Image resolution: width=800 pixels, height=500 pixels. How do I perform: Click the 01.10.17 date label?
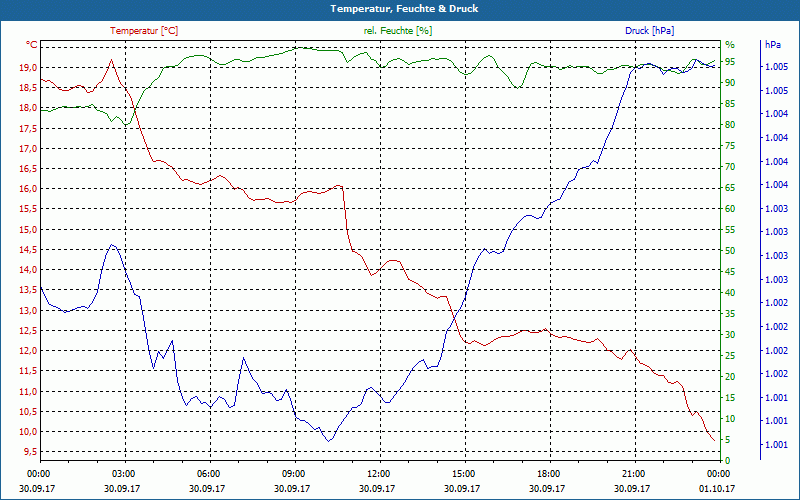click(x=717, y=488)
